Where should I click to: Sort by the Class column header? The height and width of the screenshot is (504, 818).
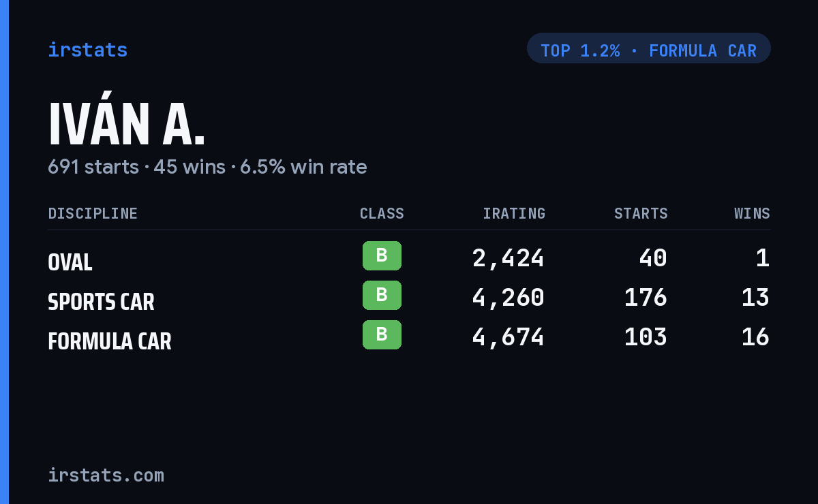(382, 214)
